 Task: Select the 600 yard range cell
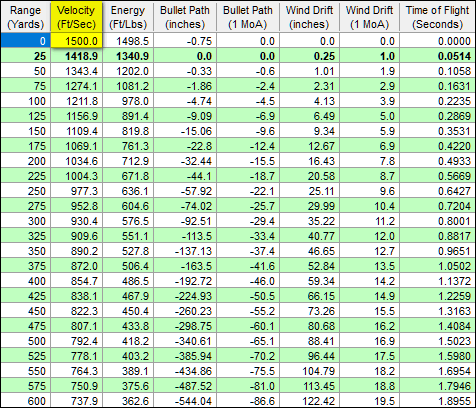pyautogui.click(x=26, y=400)
